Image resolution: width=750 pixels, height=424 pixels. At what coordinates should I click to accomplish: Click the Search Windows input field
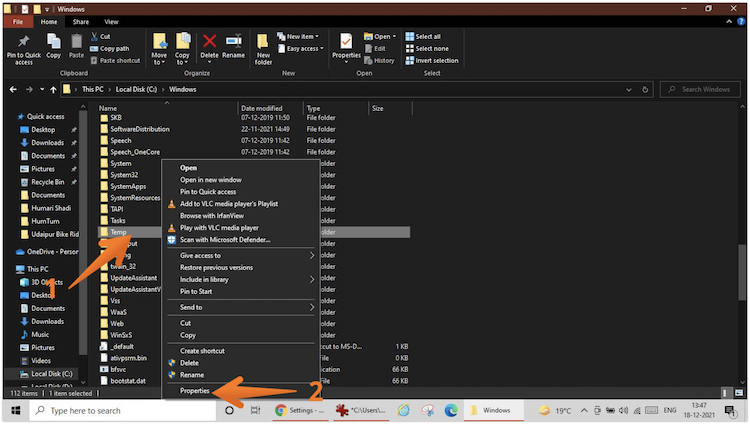pos(704,89)
